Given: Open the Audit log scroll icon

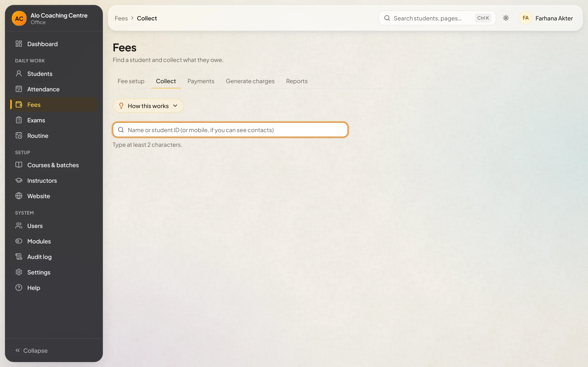Looking at the screenshot, I should tap(19, 256).
